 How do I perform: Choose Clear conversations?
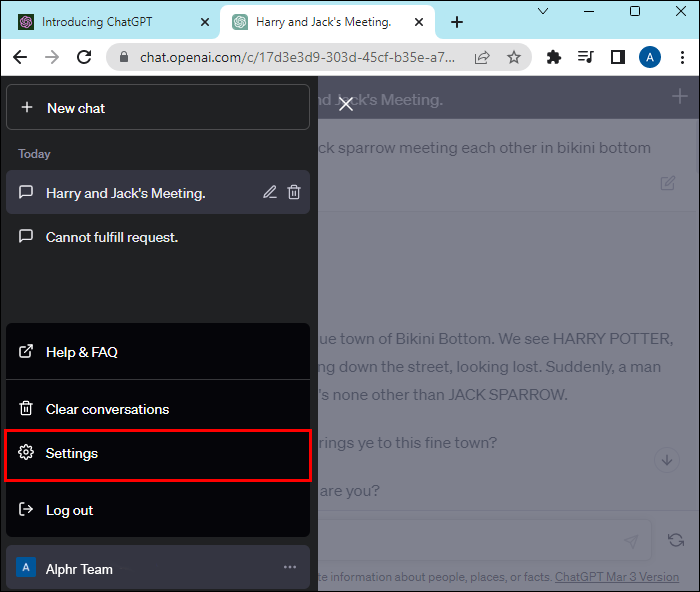click(x=158, y=409)
